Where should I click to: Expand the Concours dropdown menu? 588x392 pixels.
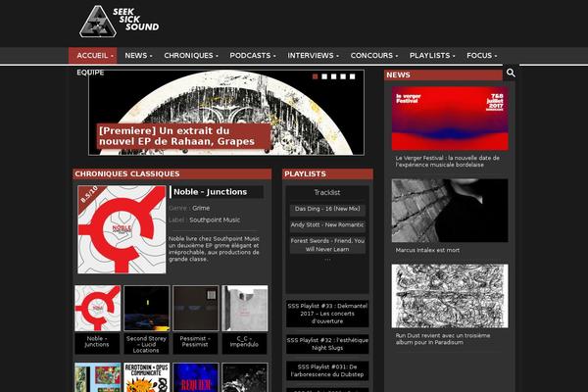click(374, 56)
